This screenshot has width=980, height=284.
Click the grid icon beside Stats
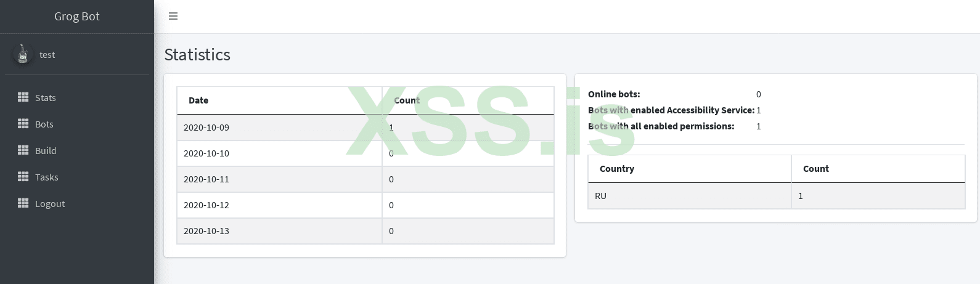tap(23, 97)
